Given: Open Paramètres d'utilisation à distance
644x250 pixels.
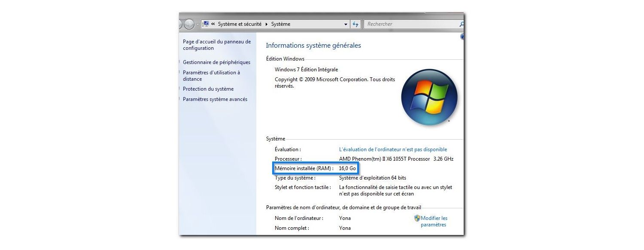Looking at the screenshot, I should point(212,76).
